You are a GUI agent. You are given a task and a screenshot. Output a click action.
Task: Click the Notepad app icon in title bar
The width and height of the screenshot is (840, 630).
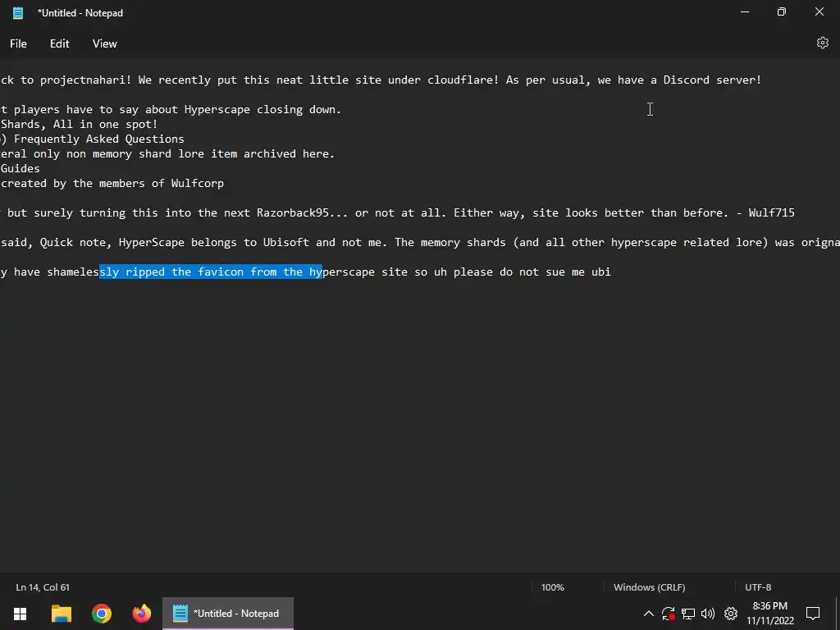pos(18,13)
